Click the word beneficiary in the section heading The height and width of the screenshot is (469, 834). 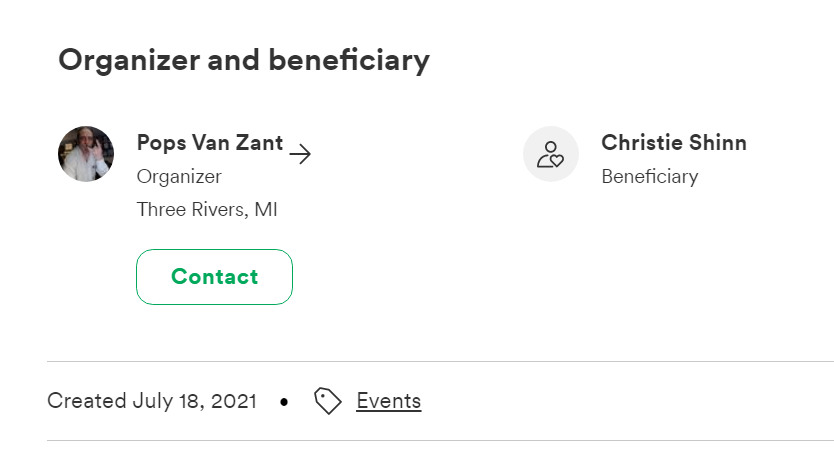349,60
